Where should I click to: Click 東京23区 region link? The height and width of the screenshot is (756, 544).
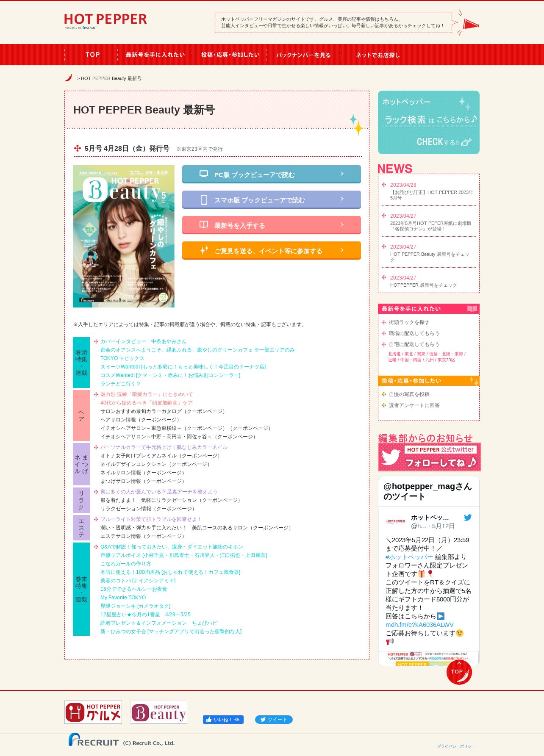446,360
